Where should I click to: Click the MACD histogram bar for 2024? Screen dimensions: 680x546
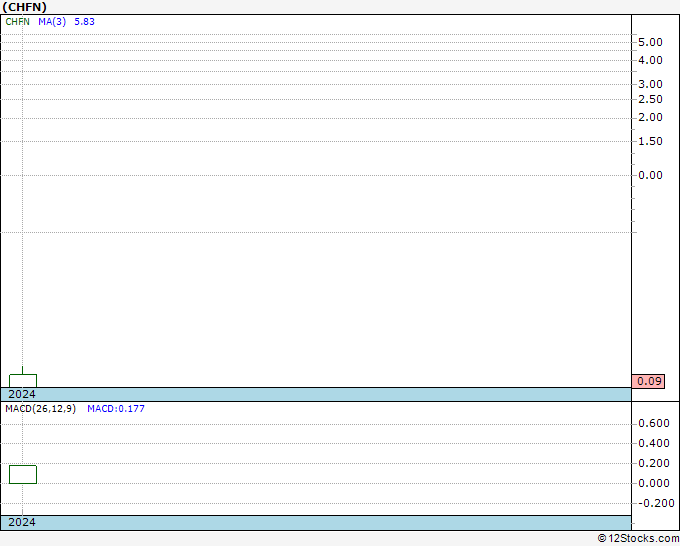[23, 474]
